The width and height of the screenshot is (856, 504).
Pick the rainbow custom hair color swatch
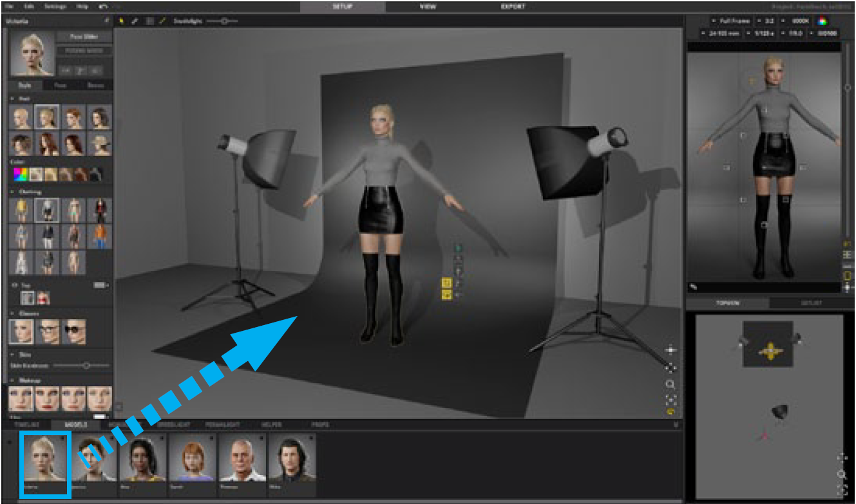(x=21, y=174)
